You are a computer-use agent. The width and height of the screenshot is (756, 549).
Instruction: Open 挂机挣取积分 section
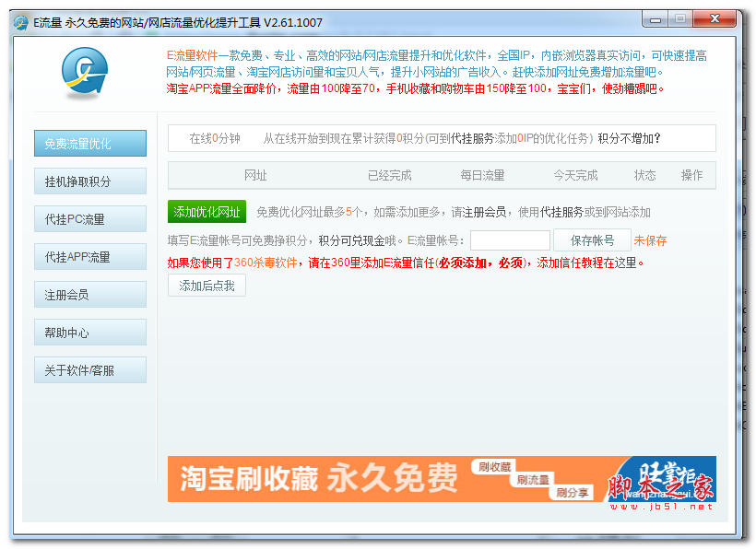(x=90, y=181)
